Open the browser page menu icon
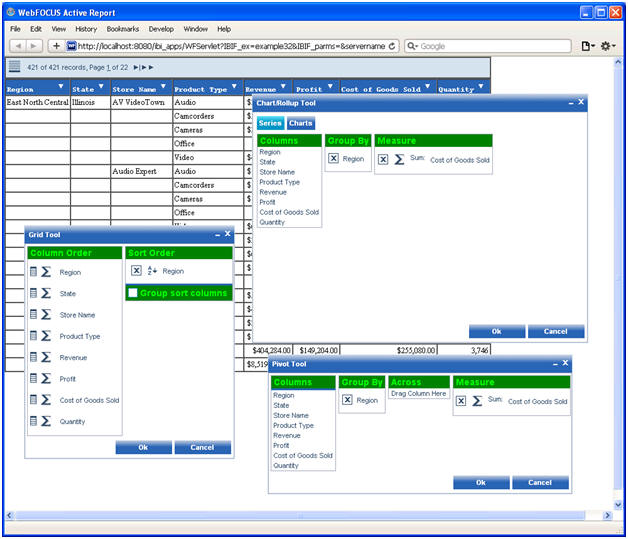The width and height of the screenshot is (628, 539). (x=588, y=46)
